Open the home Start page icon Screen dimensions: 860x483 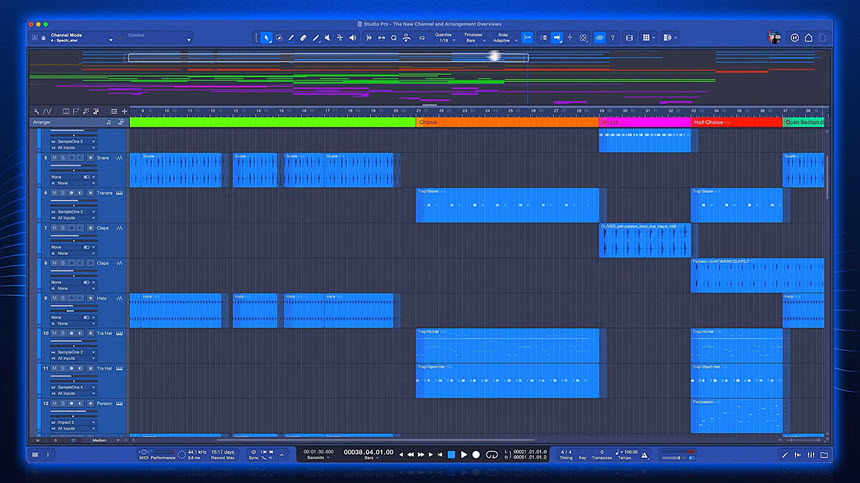coord(808,38)
